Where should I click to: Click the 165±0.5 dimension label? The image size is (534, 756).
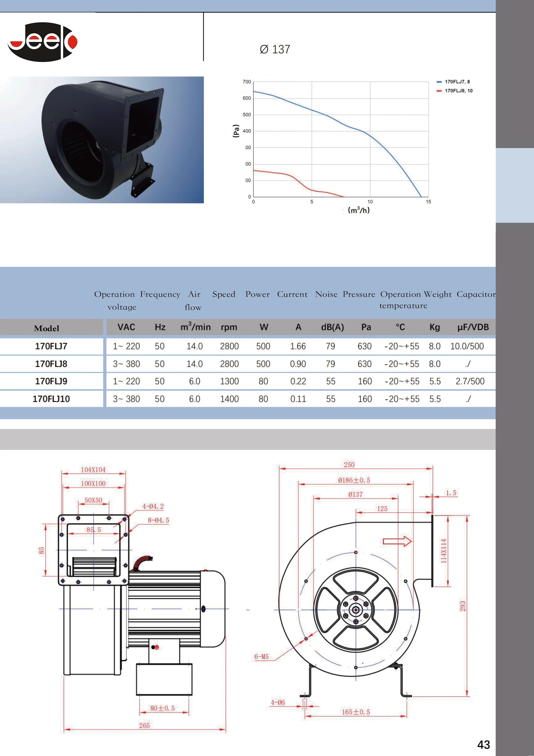356,712
